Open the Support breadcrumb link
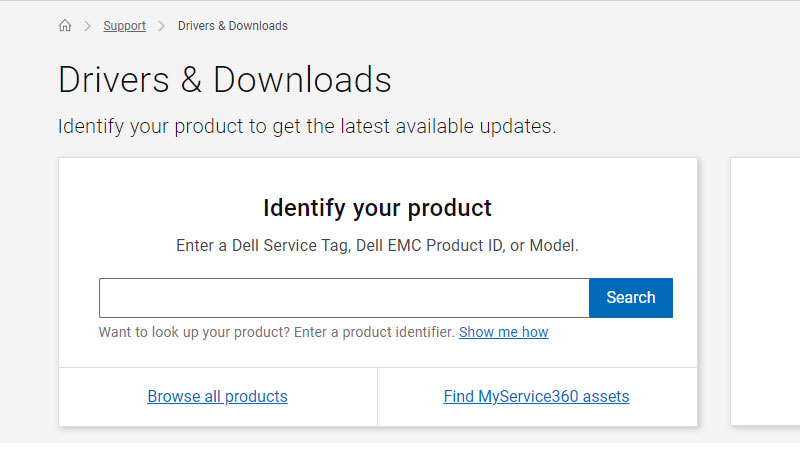This screenshot has width=800, height=450. point(124,26)
